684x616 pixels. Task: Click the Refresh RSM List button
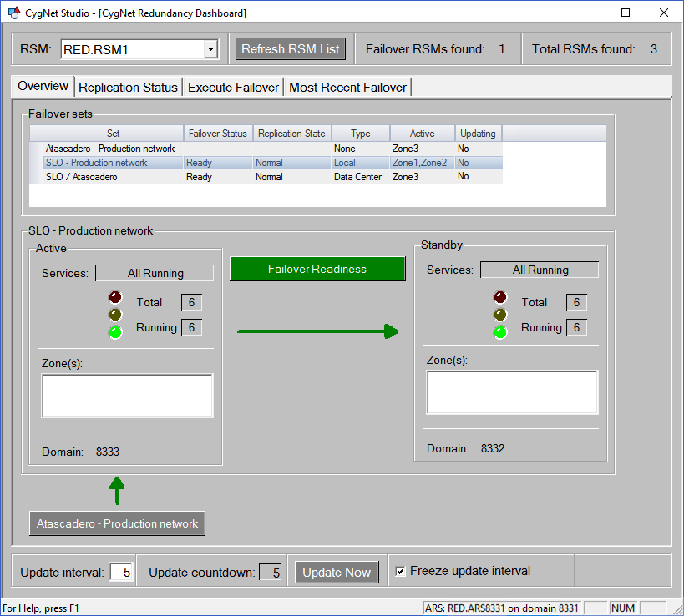tap(291, 49)
